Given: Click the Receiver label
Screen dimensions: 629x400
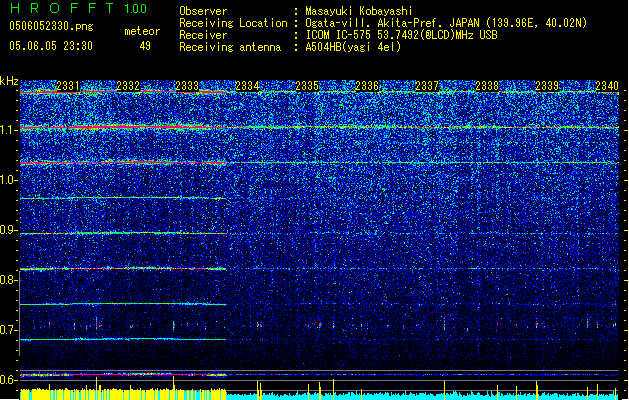Looking at the screenshot, I should (203, 35).
